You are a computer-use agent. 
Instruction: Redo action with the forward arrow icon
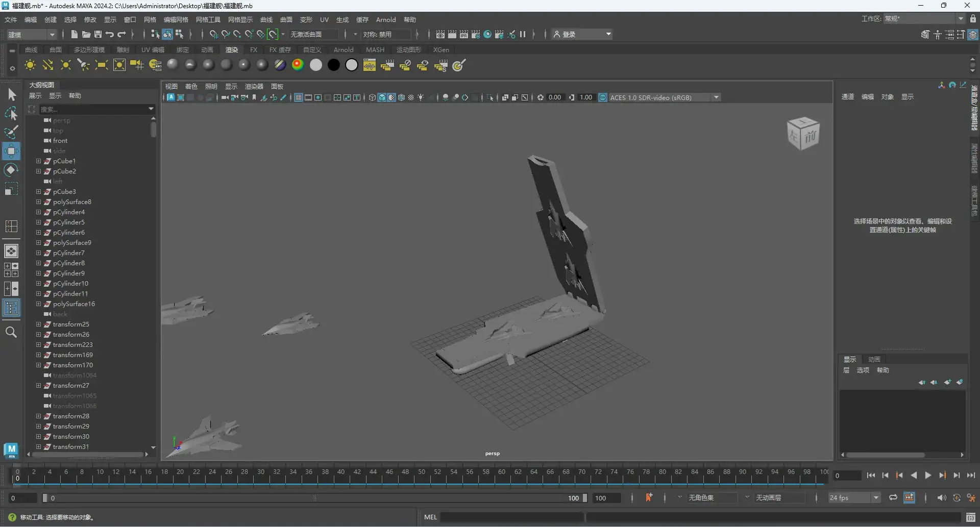coord(121,34)
